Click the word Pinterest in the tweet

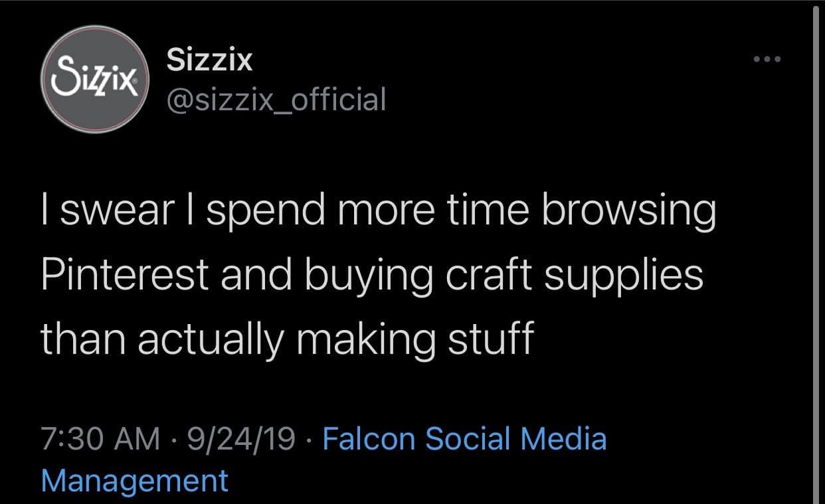124,275
